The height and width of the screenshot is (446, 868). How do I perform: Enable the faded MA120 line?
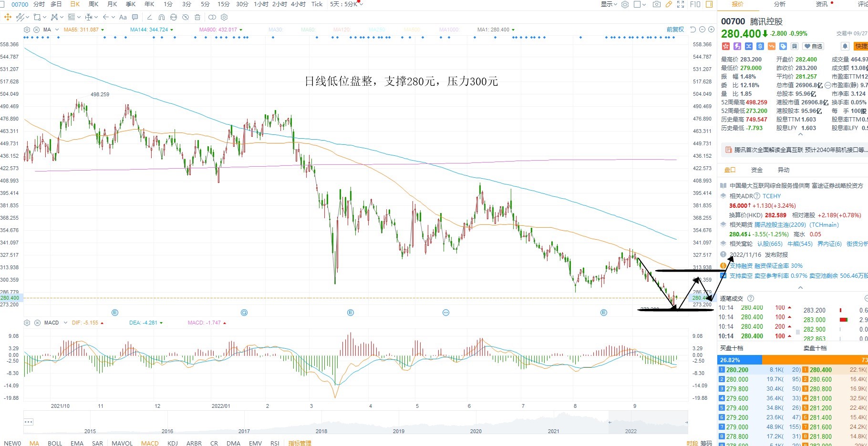341,30
